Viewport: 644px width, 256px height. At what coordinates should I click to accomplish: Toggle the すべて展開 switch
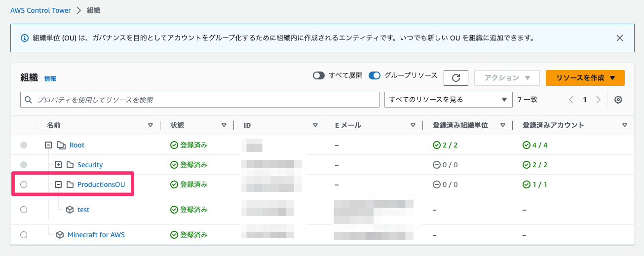pyautogui.click(x=319, y=75)
